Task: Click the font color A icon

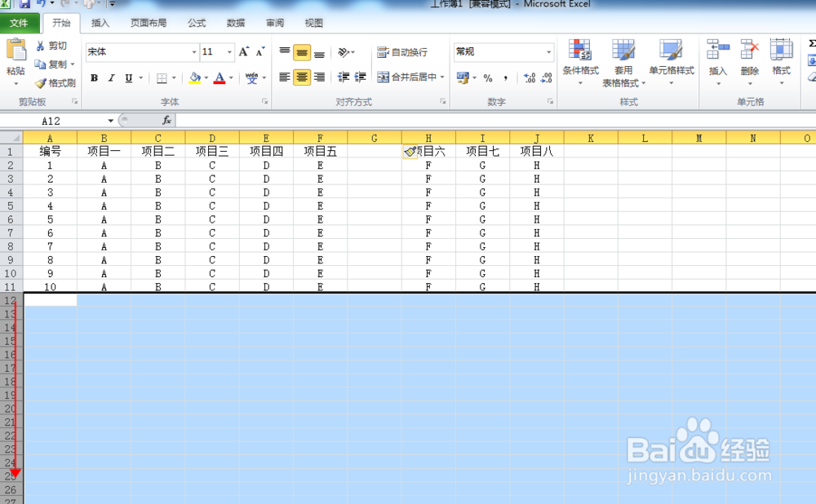Action: coord(220,78)
